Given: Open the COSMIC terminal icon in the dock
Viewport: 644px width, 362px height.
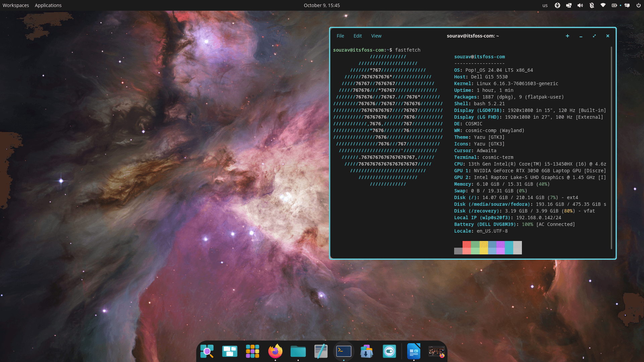Looking at the screenshot, I should coord(343,351).
